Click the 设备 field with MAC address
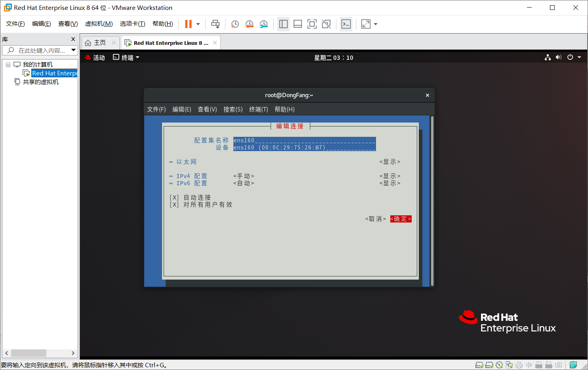This screenshot has width=588, height=370. point(304,148)
